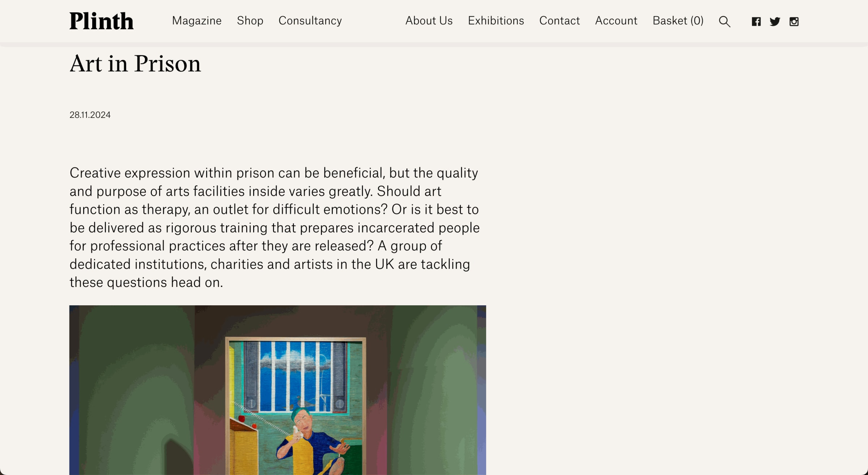The width and height of the screenshot is (868, 475).
Task: Click the red apple on the yellow desk
Action: [242, 419]
